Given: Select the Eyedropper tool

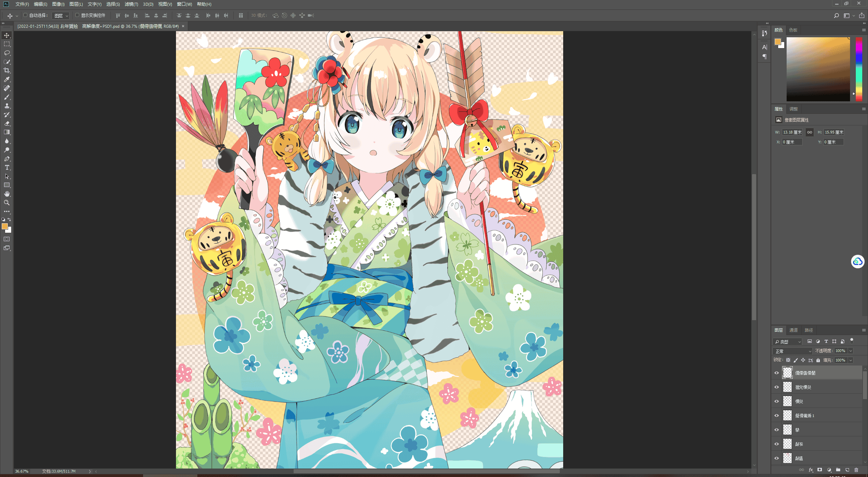Looking at the screenshot, I should pos(7,79).
